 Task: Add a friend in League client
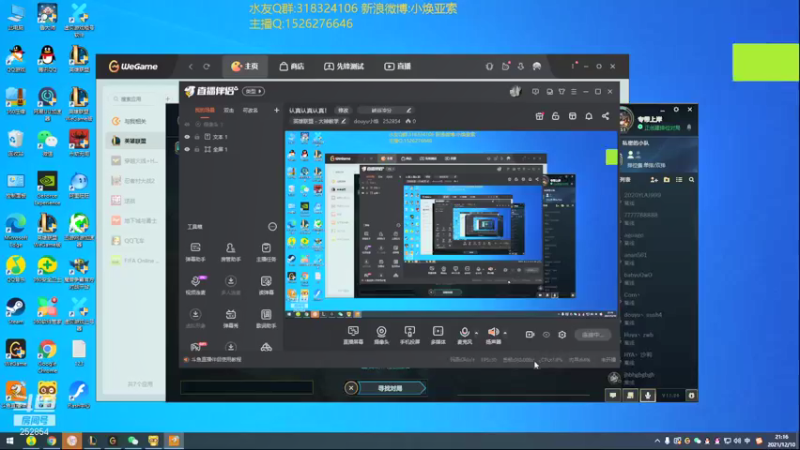[654, 180]
